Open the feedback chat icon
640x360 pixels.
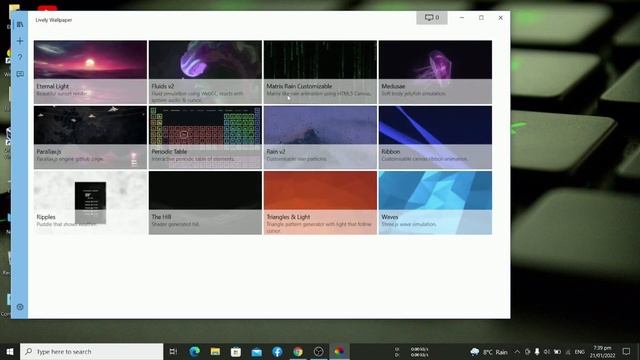pos(20,74)
